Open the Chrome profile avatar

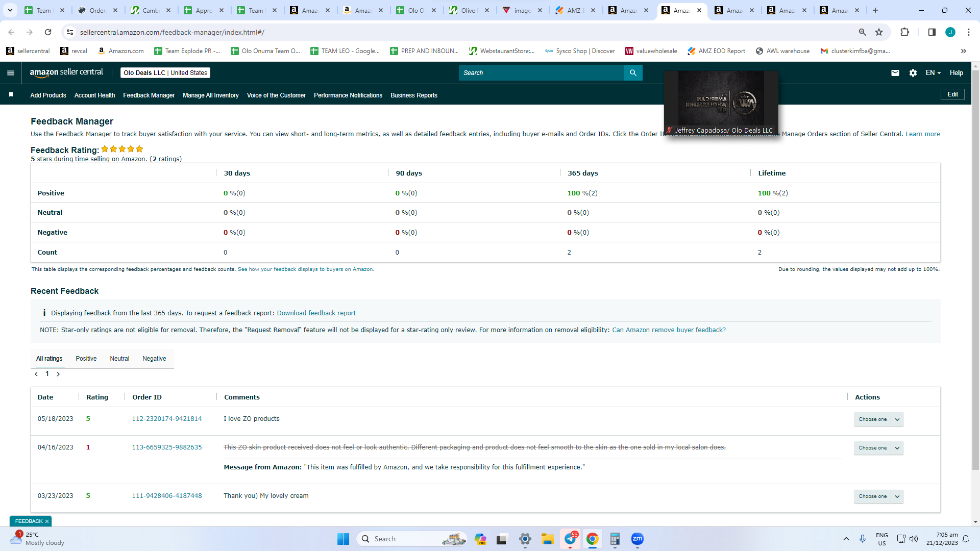pos(950,32)
